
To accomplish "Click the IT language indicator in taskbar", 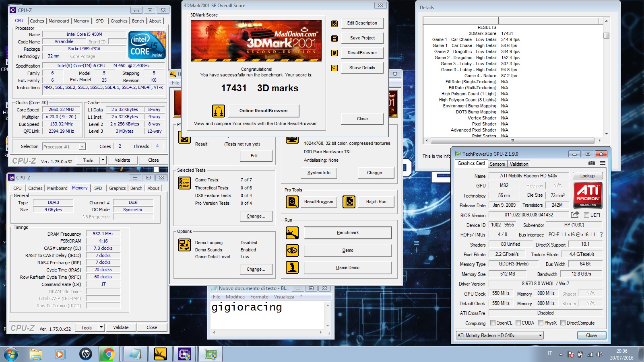I will (x=549, y=353).
